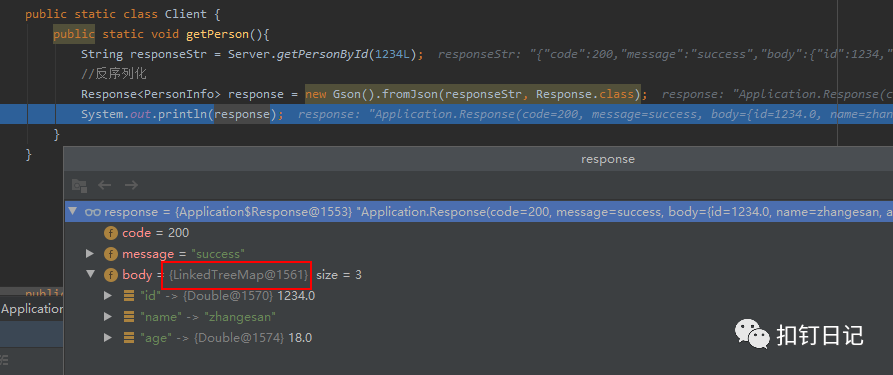Click the set-as-root icon beside arrows
The height and width of the screenshot is (375, 893).
click(79, 185)
